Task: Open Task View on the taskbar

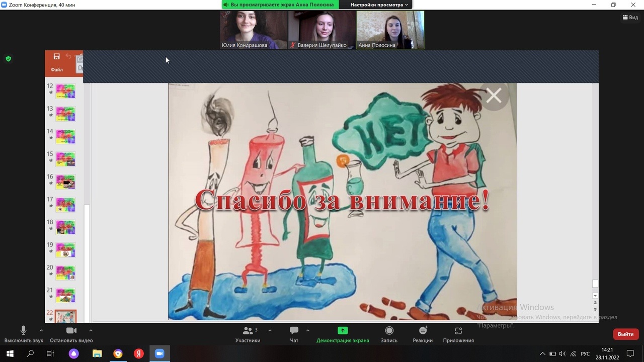Action: [x=50, y=353]
